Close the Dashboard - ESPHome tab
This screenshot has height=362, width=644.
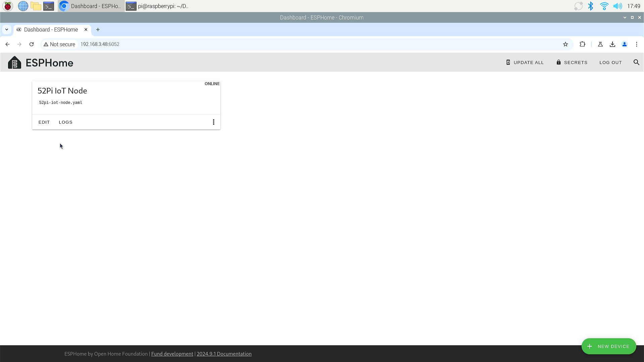coord(86,29)
